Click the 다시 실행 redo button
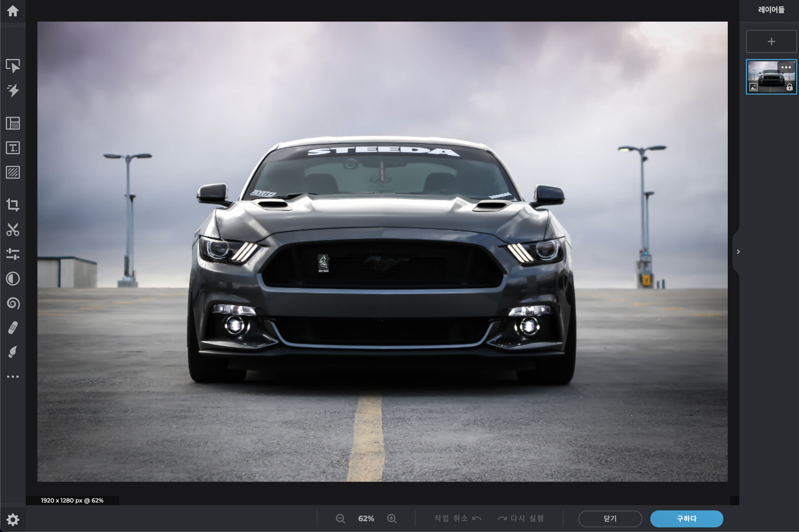 520,519
